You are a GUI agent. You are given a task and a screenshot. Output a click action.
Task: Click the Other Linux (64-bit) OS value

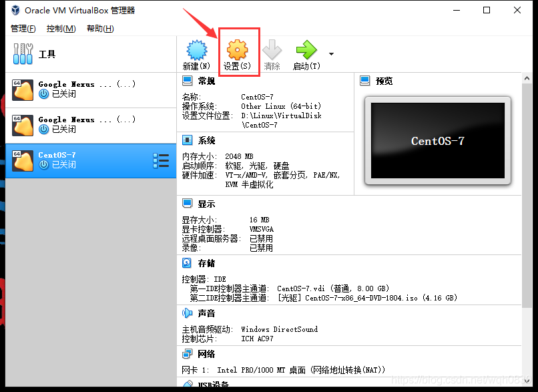pos(281,106)
